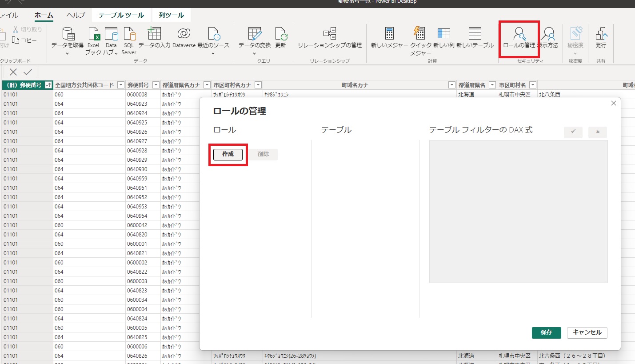The height and width of the screenshot is (364, 635).
Task: Click the SQL Server icon in ribbon
Action: 129,34
